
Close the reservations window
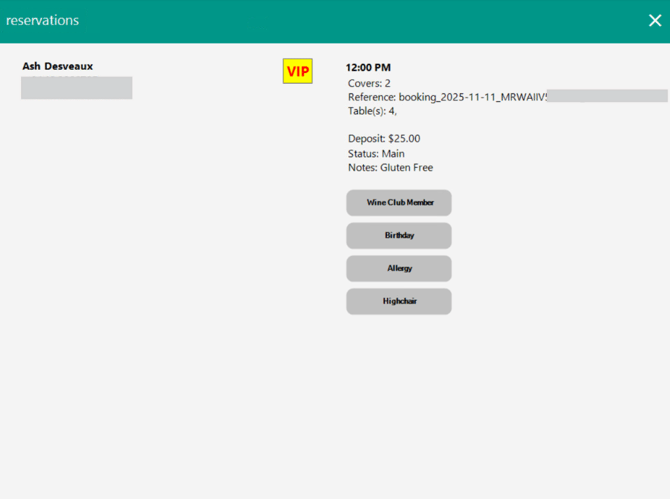click(x=654, y=21)
